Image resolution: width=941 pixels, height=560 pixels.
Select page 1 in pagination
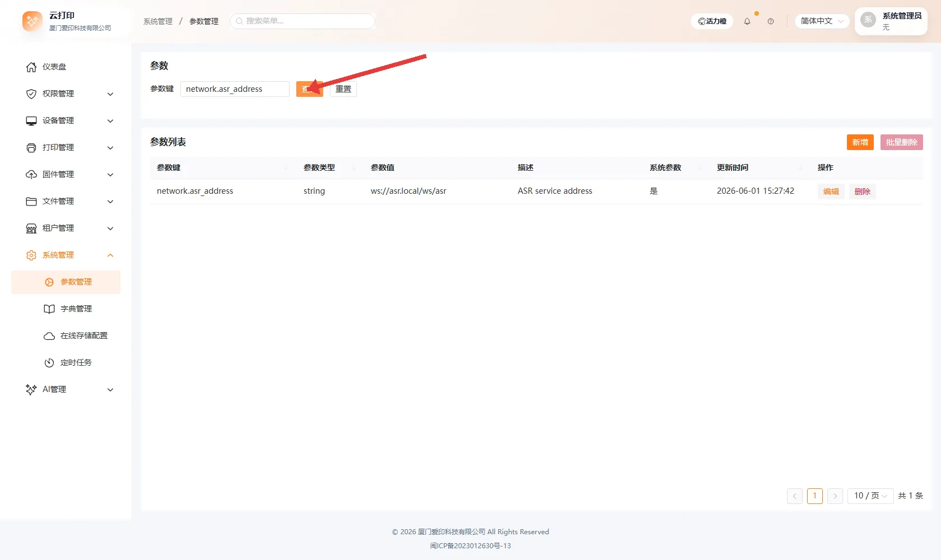coord(815,496)
